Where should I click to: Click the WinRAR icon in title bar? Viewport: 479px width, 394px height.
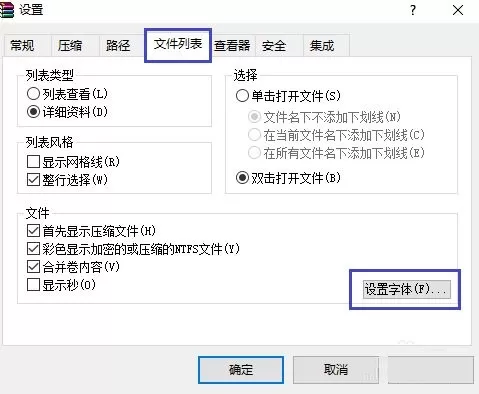7,10
